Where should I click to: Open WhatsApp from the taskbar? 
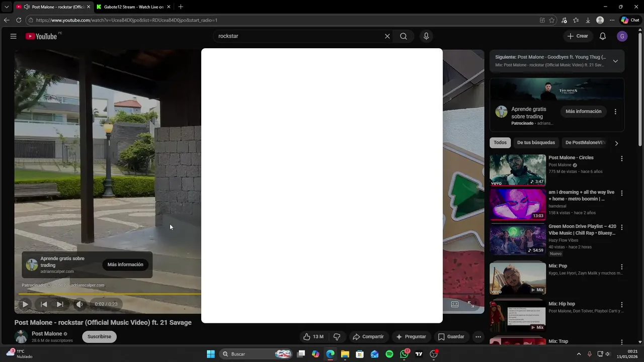coord(405,354)
